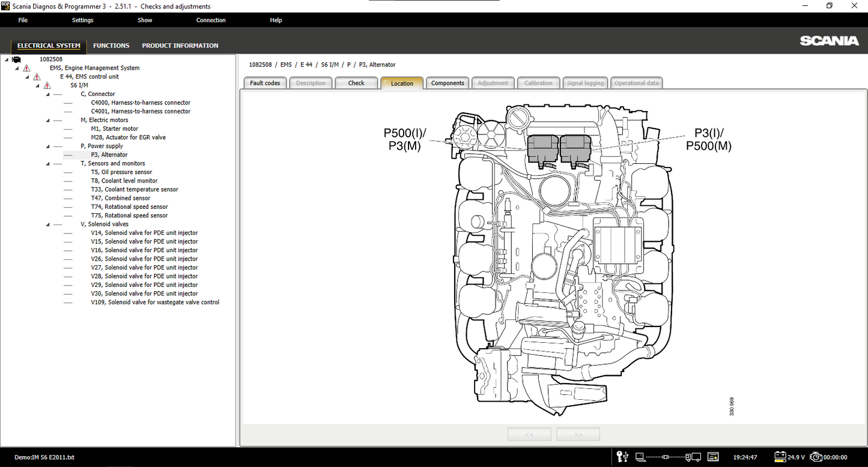Viewport: 868px width, 467px height.
Task: Click the engine icon beside 1082508
Action: (x=16, y=59)
